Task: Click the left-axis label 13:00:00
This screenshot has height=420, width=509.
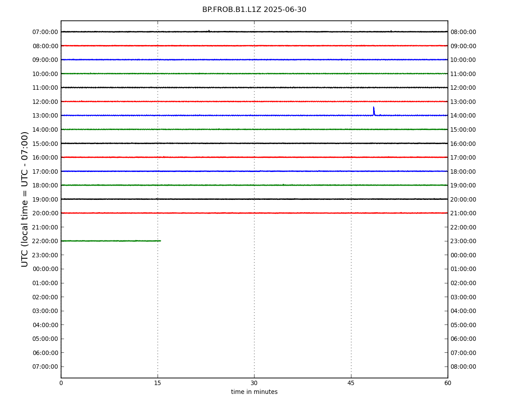Action: click(x=45, y=116)
